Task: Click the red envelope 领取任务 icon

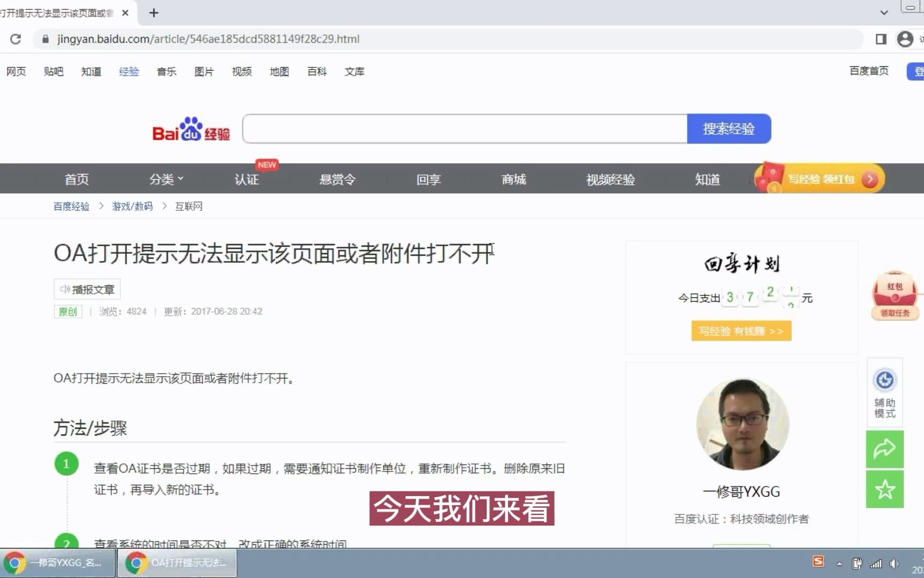Action: pos(895,296)
